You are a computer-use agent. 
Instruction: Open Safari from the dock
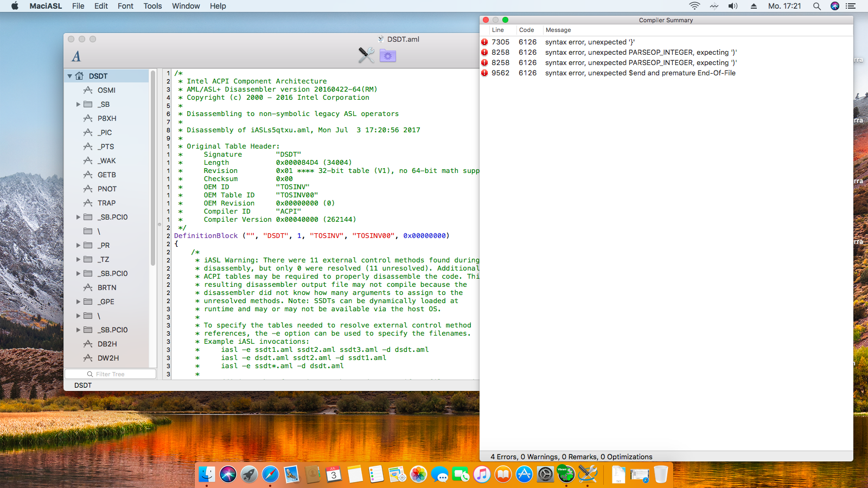pos(270,475)
